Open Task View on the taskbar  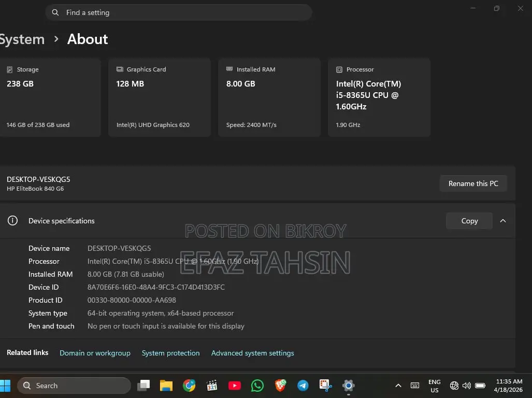143,386
